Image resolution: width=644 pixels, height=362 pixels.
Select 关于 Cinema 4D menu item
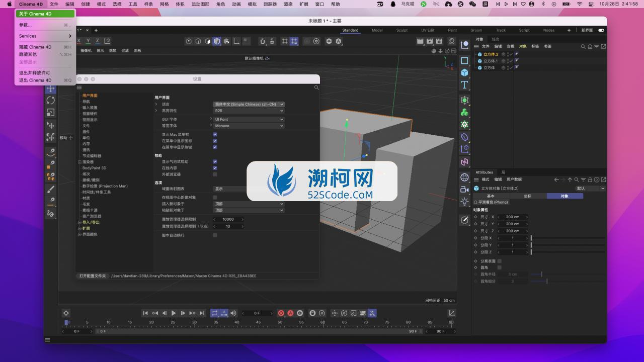pyautogui.click(x=45, y=14)
